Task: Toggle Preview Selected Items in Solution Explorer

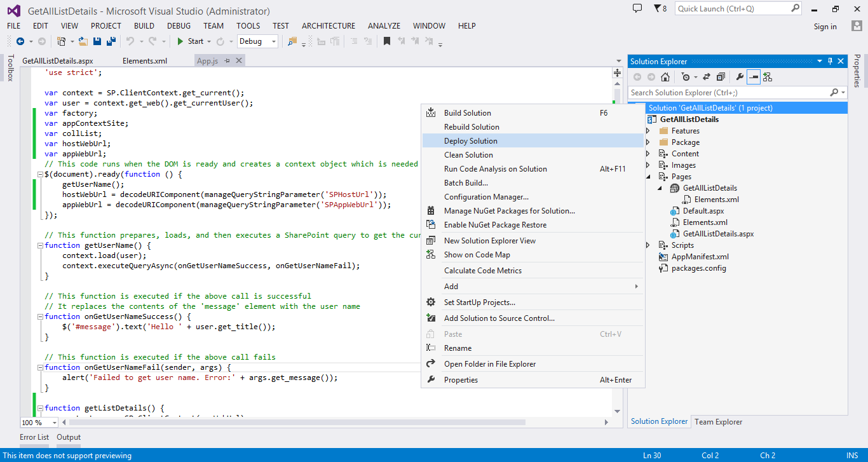Action: [x=754, y=77]
